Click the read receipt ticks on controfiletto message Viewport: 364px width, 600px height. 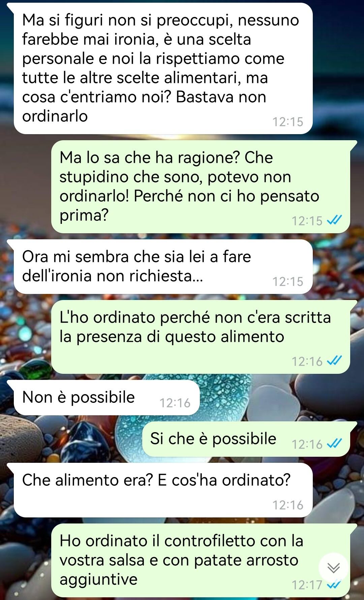(334, 585)
